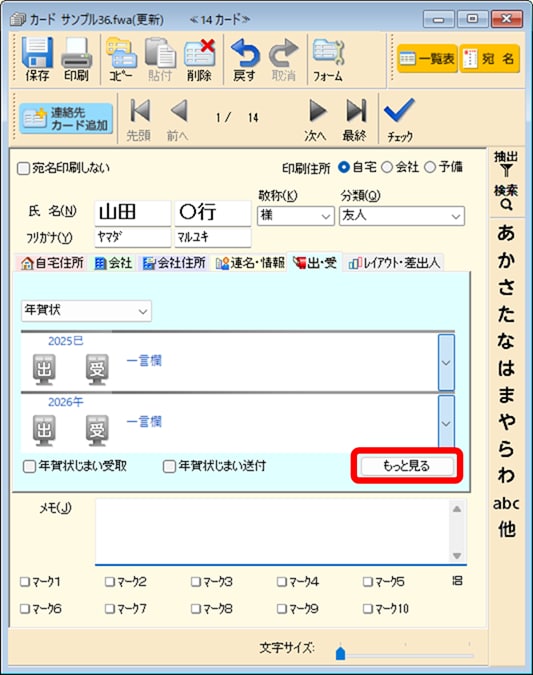The height and width of the screenshot is (675, 533).
Task: Switch to the 自宅住所 tab
Action: point(52,263)
